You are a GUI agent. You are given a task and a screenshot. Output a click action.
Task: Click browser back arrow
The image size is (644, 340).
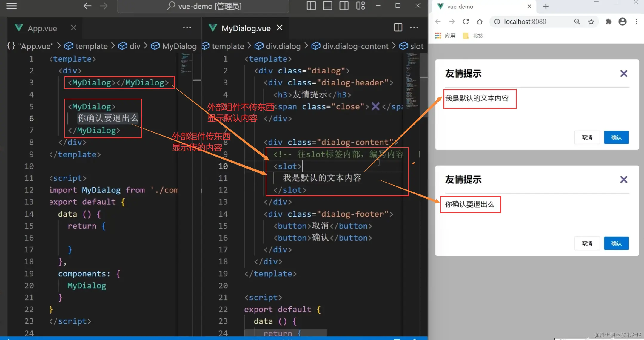438,22
